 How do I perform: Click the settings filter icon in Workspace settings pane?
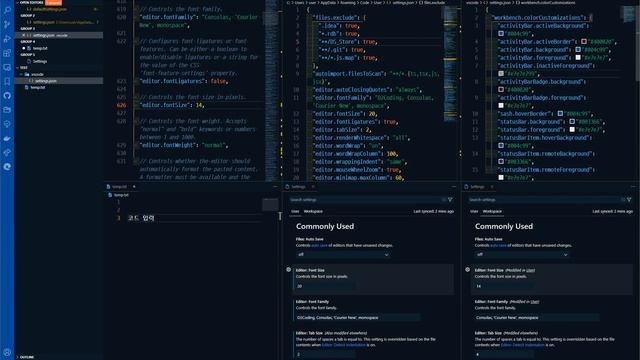pos(629,200)
